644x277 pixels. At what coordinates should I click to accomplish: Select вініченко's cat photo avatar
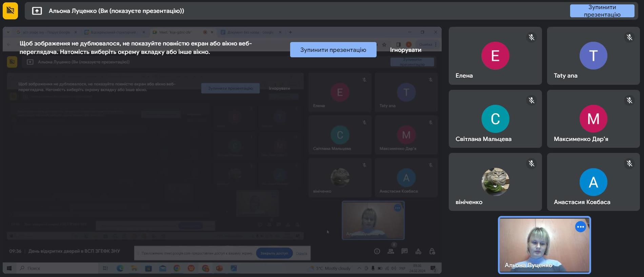[495, 182]
